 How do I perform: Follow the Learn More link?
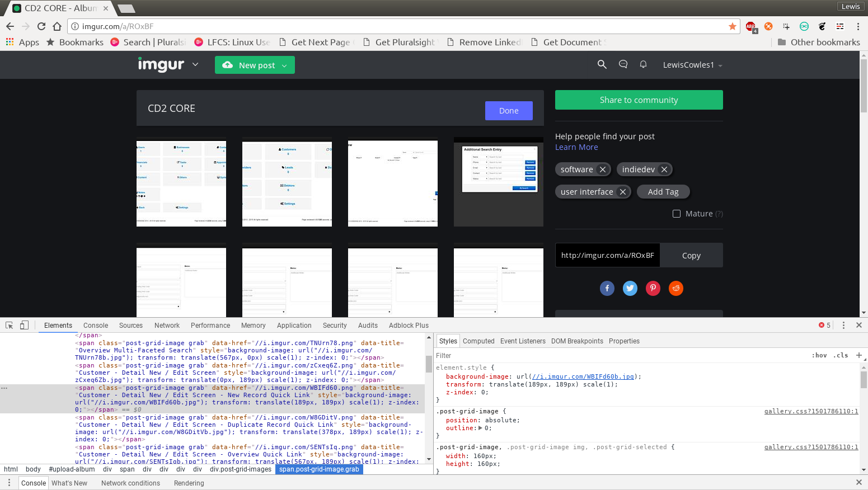click(x=576, y=147)
